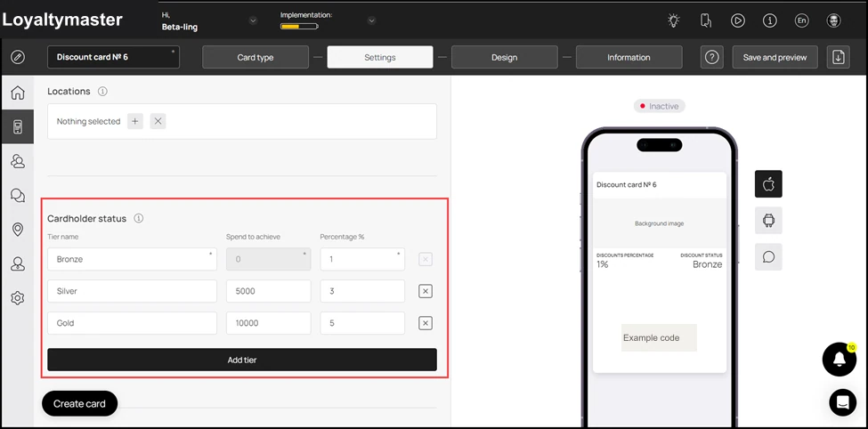Open the video tutorial play icon
The height and width of the screenshot is (429, 868).
[737, 20]
